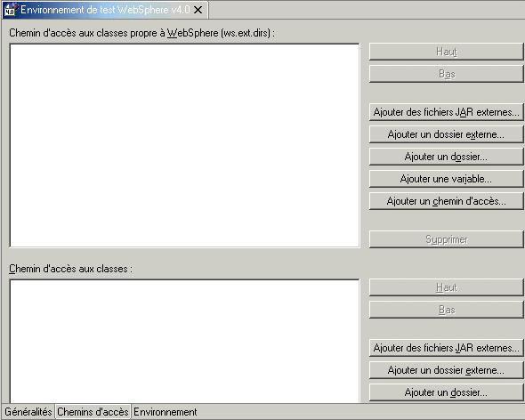Switch to the Chemins d'accès tab
The width and height of the screenshot is (525, 420).
pyautogui.click(x=93, y=412)
